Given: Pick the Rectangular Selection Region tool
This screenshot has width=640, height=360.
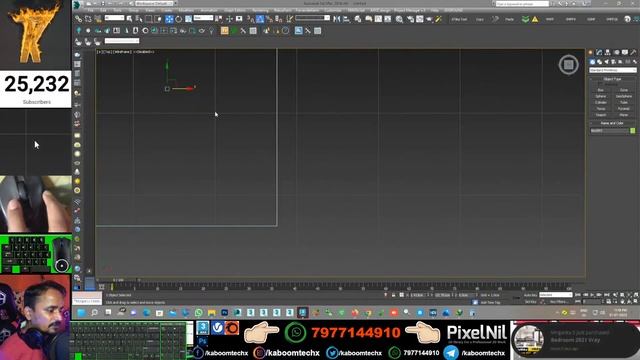Looking at the screenshot, I should point(149,19).
